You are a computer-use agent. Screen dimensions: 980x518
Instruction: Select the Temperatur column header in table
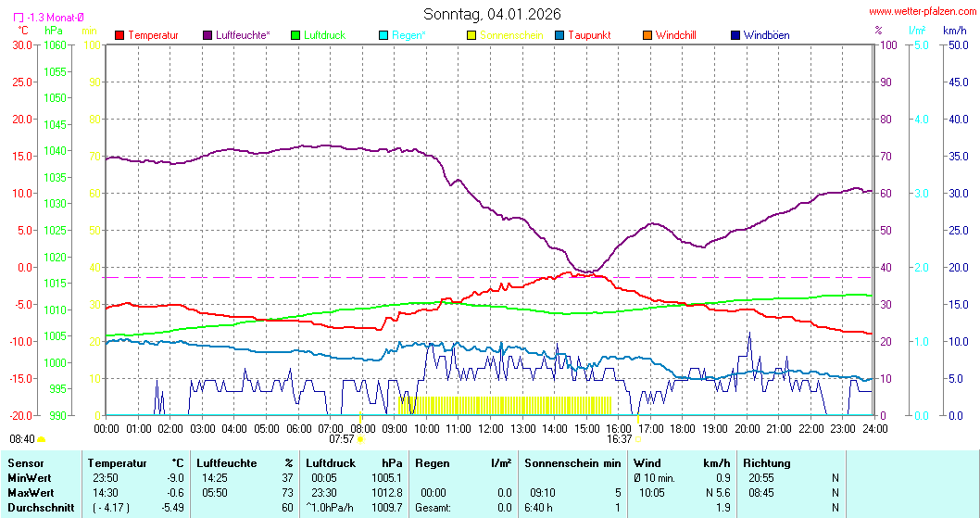coord(117,463)
